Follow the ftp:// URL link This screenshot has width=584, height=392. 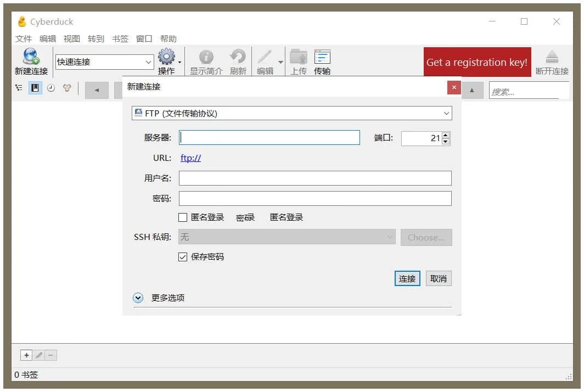click(190, 158)
